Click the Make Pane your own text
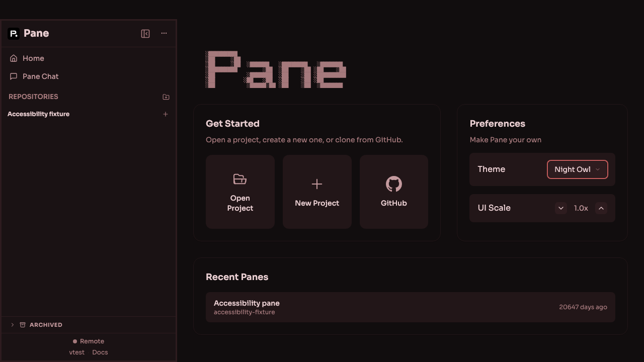The image size is (644, 362). click(x=506, y=140)
